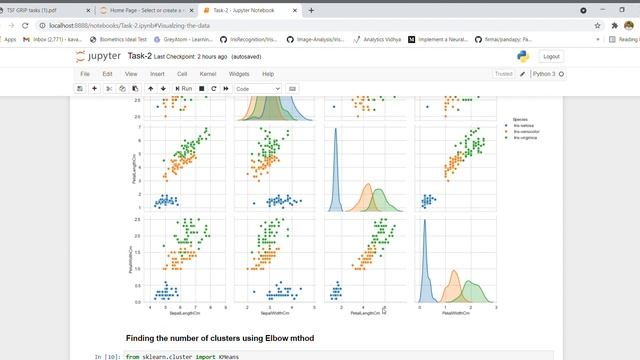The width and height of the screenshot is (640, 360).
Task: Open the Implement a Neural bookmark
Action: pos(438,40)
